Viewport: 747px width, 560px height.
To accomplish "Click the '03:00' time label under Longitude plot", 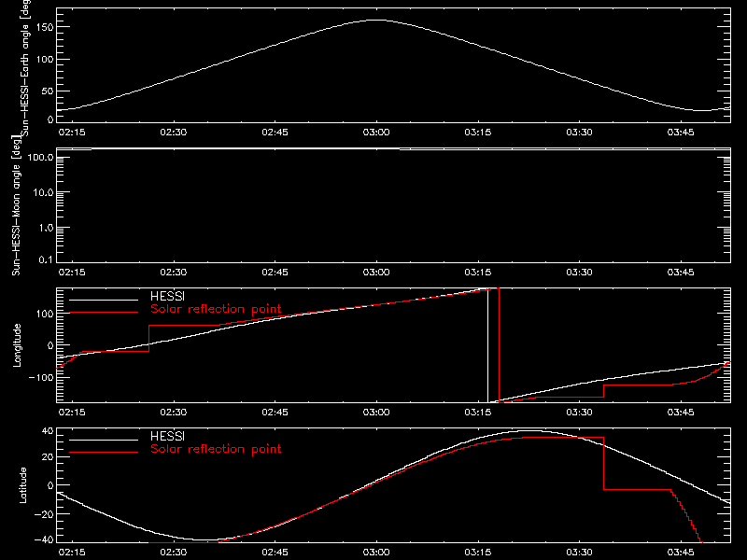I will (376, 413).
